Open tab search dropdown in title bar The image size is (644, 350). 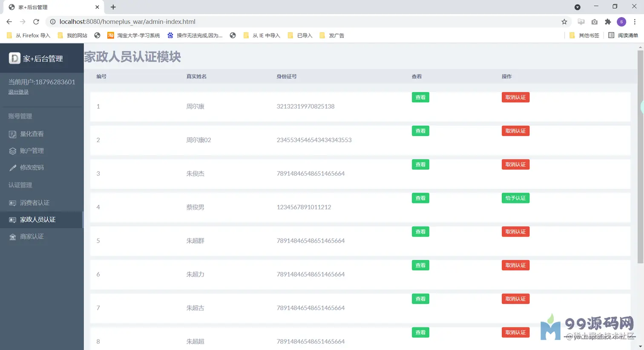tap(578, 7)
